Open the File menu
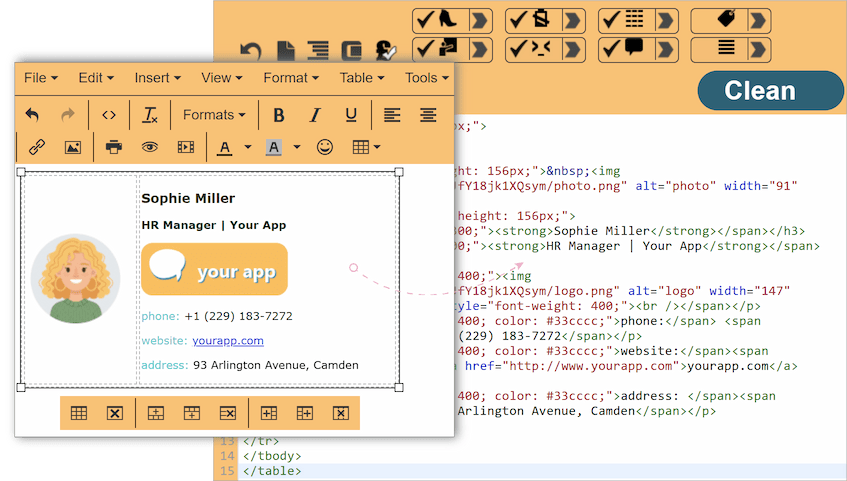This screenshot has width=847, height=481. click(x=41, y=78)
